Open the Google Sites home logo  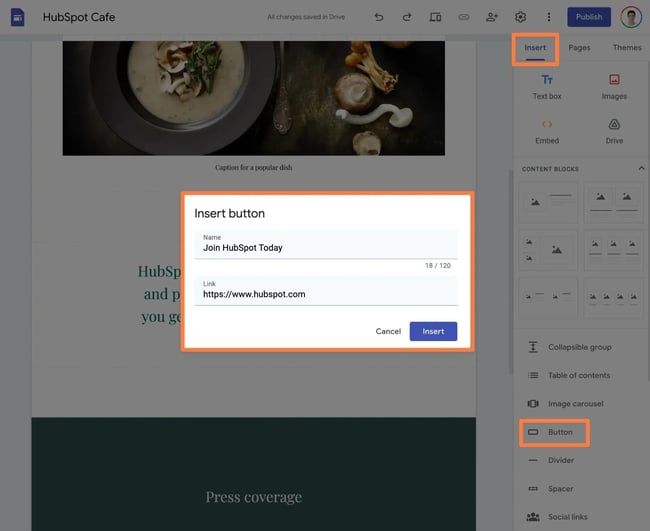tap(17, 17)
